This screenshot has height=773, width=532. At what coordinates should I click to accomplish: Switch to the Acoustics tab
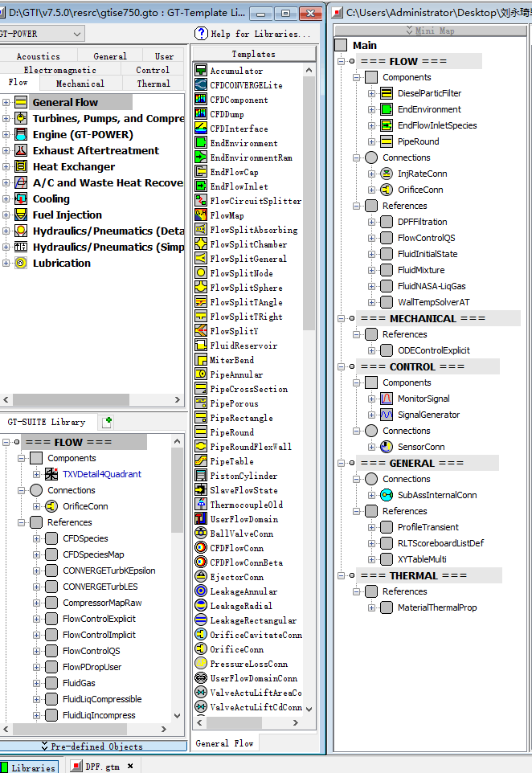(39, 56)
